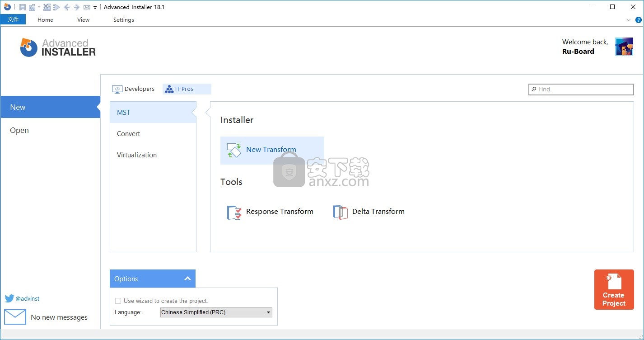Click the Cancel build icon
The image size is (644, 340).
point(47,7)
